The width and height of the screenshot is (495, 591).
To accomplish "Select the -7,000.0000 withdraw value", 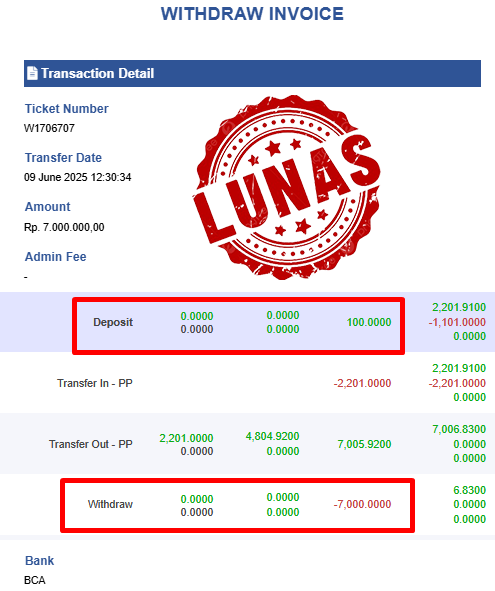I will point(362,504).
